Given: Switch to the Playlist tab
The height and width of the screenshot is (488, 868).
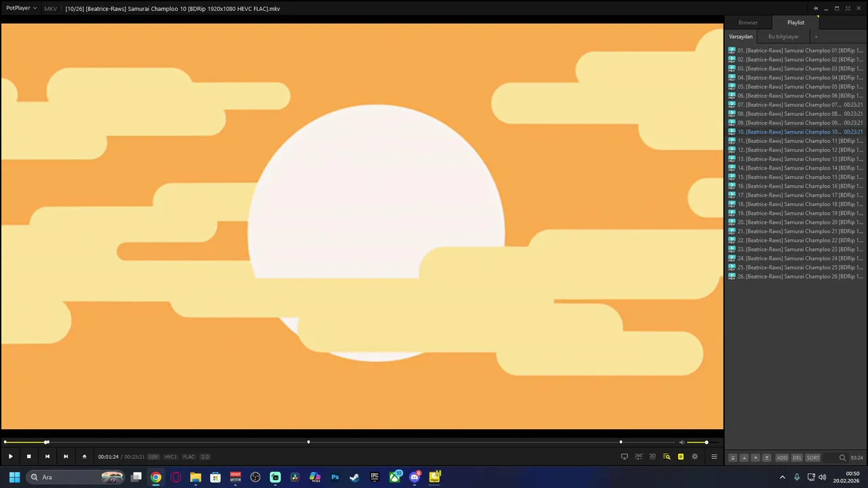Looking at the screenshot, I should 795,22.
